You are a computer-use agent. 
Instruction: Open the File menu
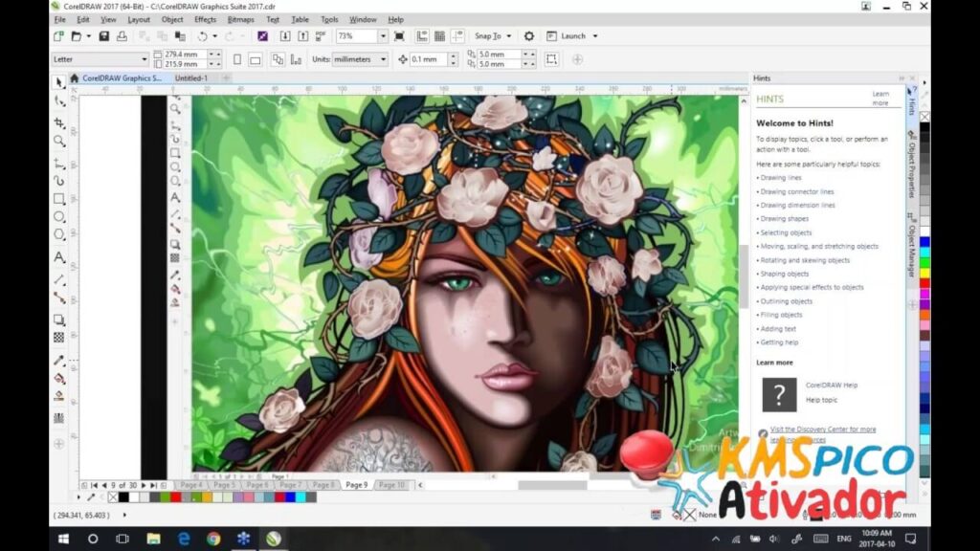(x=59, y=19)
